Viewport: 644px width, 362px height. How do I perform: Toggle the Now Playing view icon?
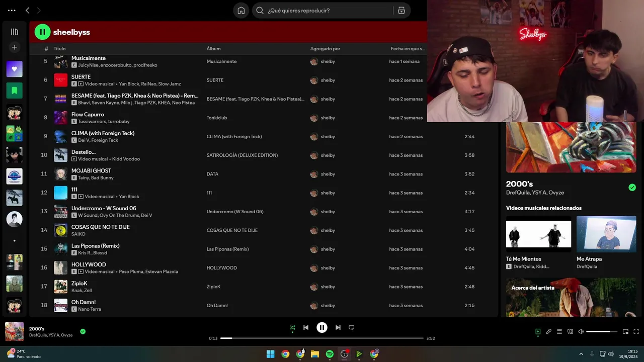click(x=538, y=332)
